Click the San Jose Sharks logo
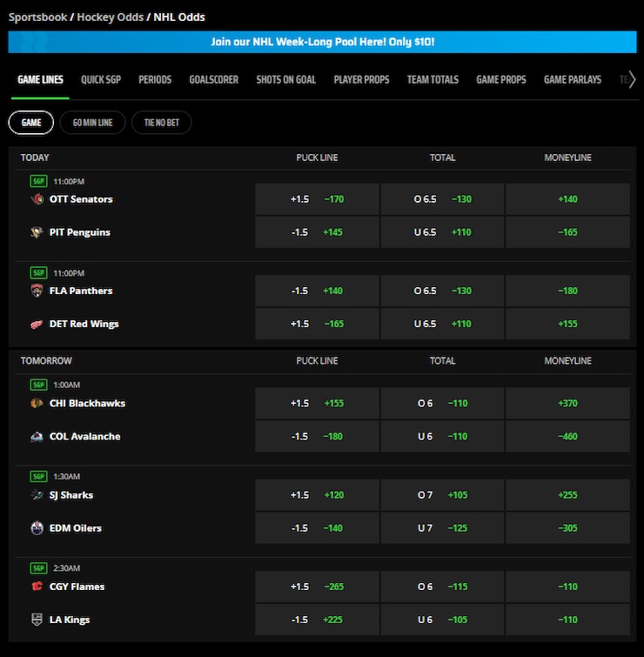 point(37,495)
